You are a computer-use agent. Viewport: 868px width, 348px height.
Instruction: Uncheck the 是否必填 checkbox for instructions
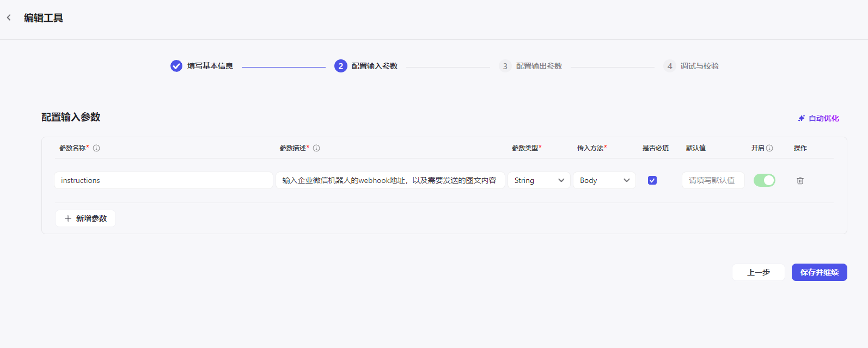(652, 180)
